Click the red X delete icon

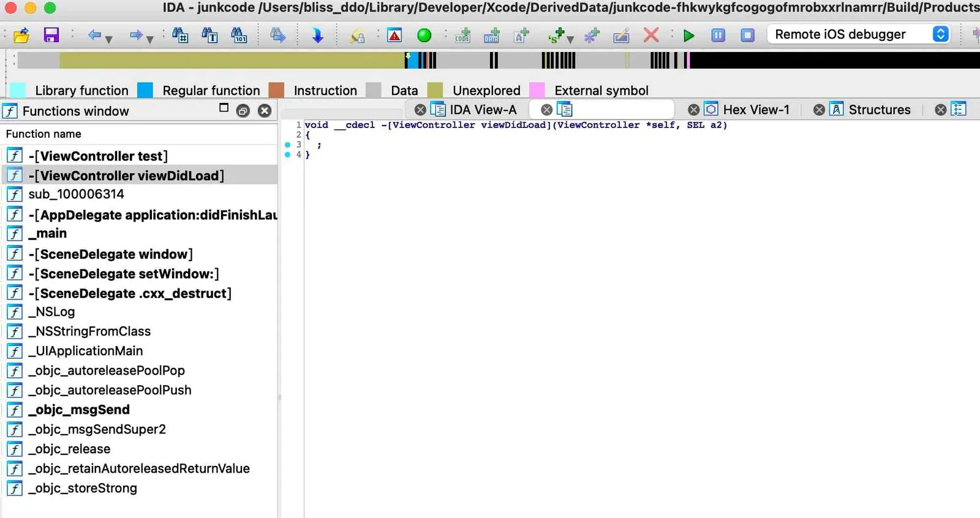[651, 35]
